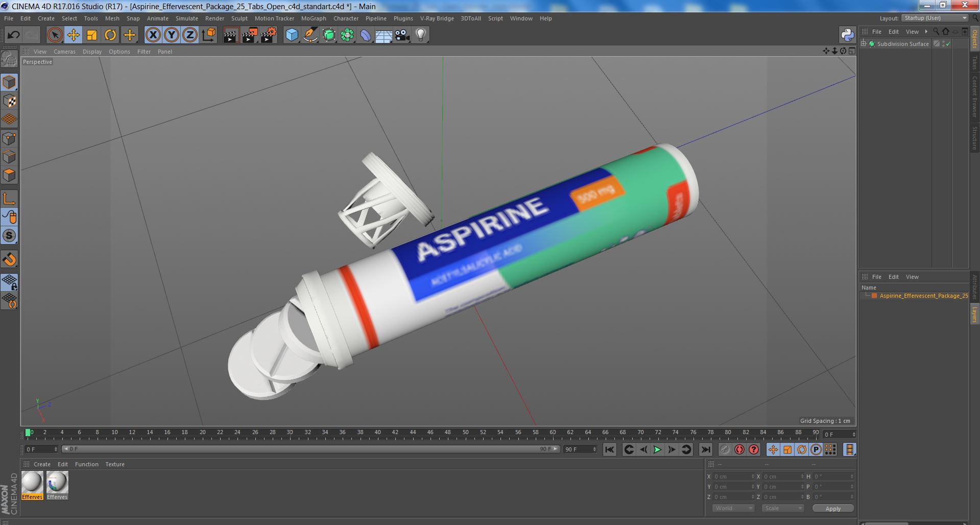980x525 pixels.
Task: Enable Axis mode
Action: 9,199
